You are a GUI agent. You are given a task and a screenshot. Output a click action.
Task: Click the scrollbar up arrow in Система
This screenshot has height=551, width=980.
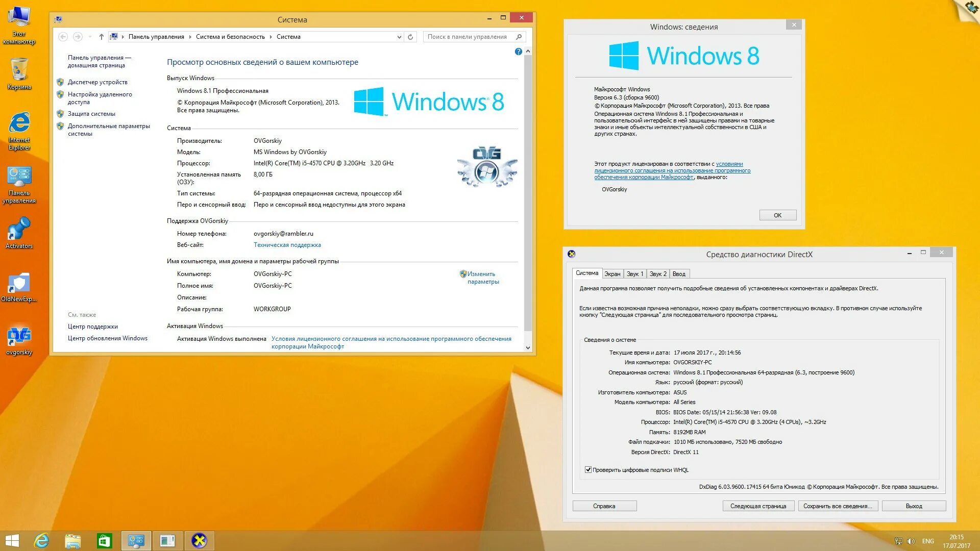528,51
